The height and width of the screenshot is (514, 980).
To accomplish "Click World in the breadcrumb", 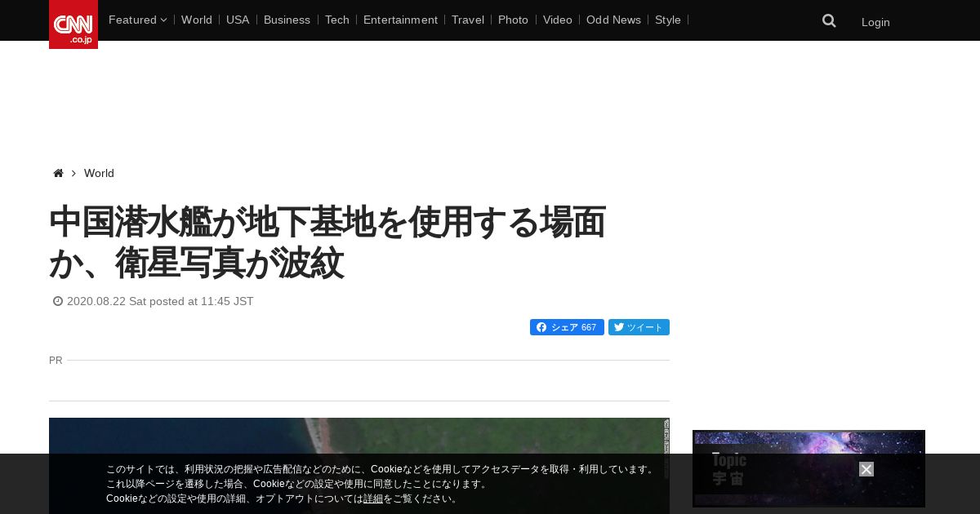I will pos(99,173).
